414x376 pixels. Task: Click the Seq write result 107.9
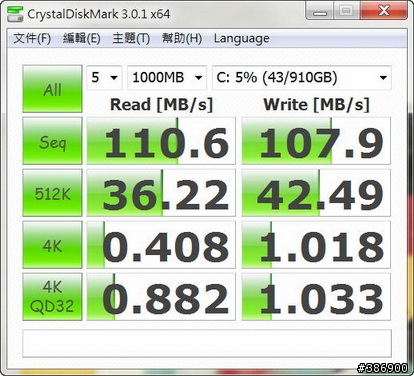[x=316, y=141]
